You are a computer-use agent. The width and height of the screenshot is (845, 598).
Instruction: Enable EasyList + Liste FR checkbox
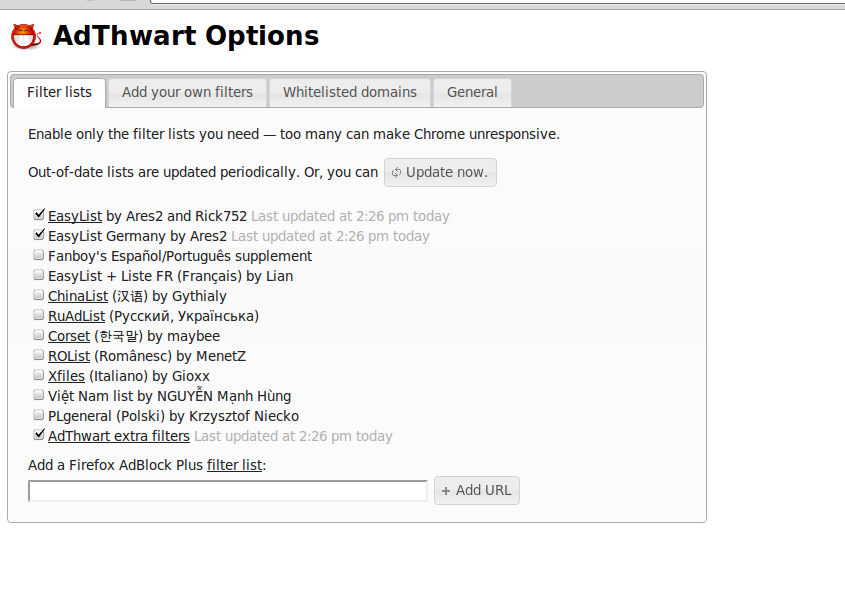click(39, 275)
